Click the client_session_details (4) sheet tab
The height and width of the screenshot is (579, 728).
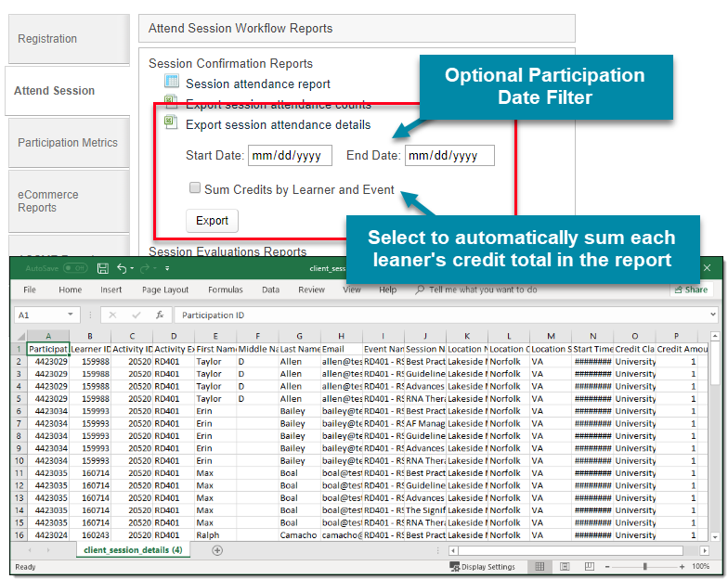coord(134,550)
